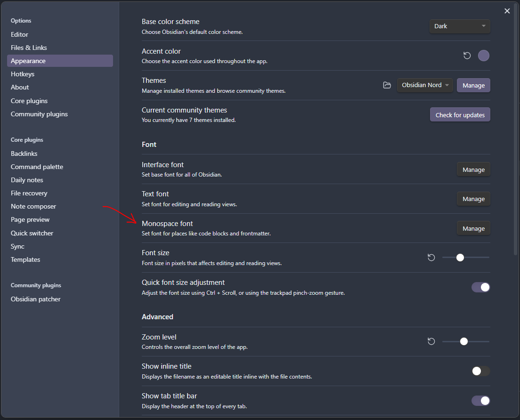Image resolution: width=520 pixels, height=420 pixels.
Task: Manage the Monospace font
Action: coord(473,228)
